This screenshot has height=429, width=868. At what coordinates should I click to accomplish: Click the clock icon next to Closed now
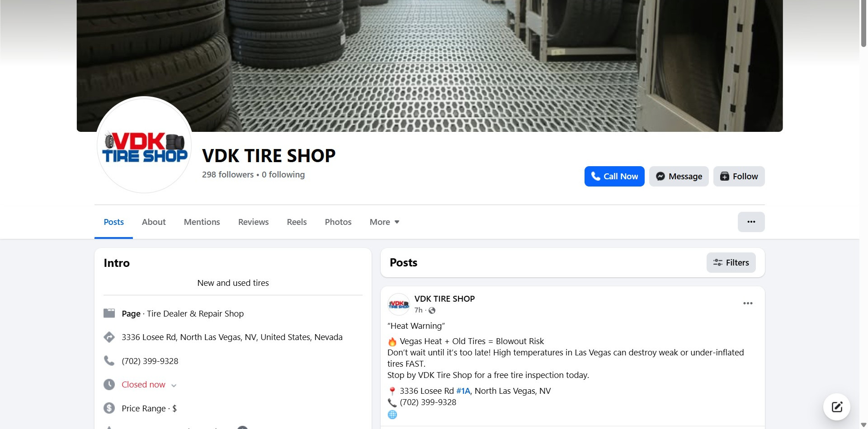[109, 384]
